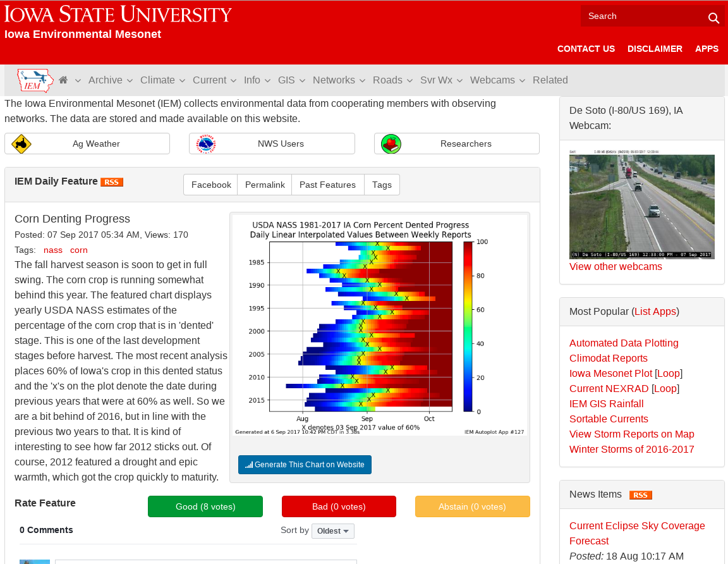The width and height of the screenshot is (728, 564).
Task: Click the search magnifier icon
Action: tap(713, 18)
